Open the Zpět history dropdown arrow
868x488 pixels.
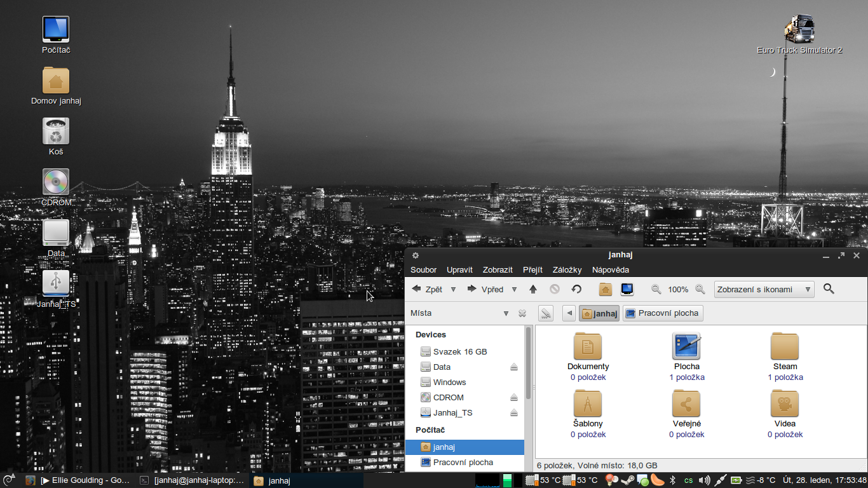coord(453,289)
